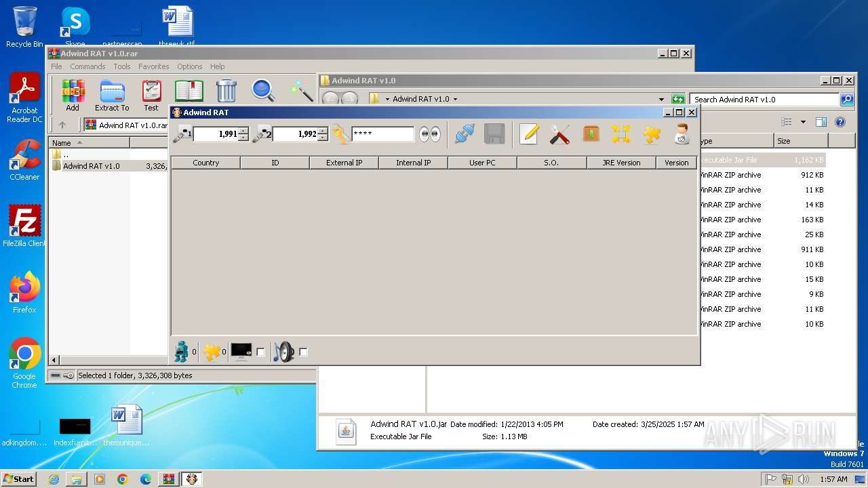Click the floppy disk save icon

(x=494, y=134)
